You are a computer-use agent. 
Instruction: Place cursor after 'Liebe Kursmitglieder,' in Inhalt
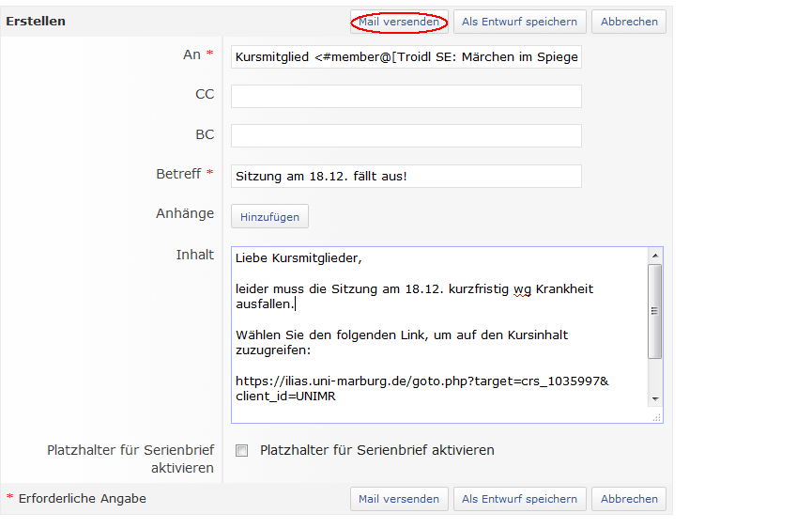click(x=362, y=257)
